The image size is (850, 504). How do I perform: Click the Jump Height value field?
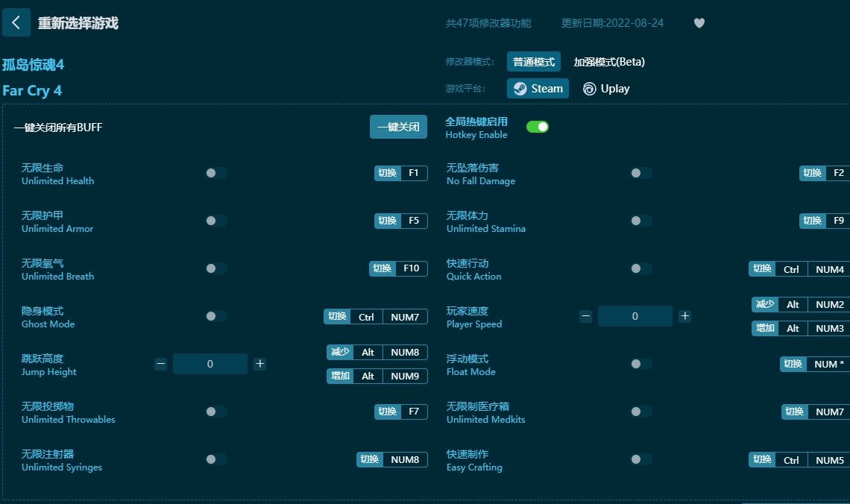point(210,364)
